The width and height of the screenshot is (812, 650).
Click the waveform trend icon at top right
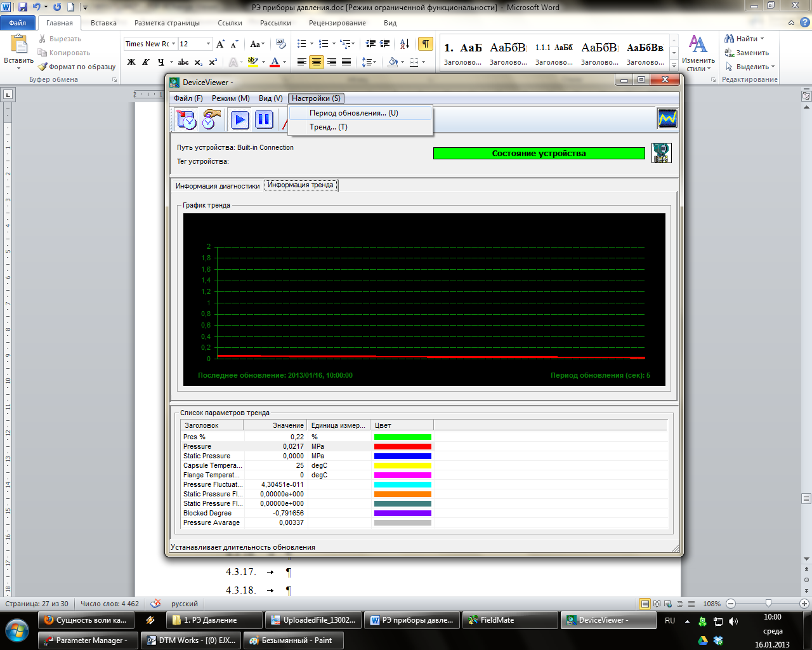pyautogui.click(x=667, y=119)
